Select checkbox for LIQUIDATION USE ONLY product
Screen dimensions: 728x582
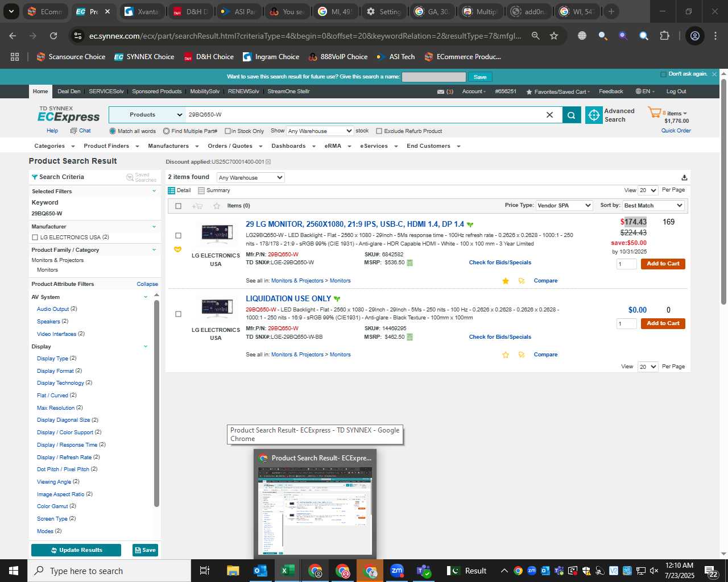click(x=178, y=314)
